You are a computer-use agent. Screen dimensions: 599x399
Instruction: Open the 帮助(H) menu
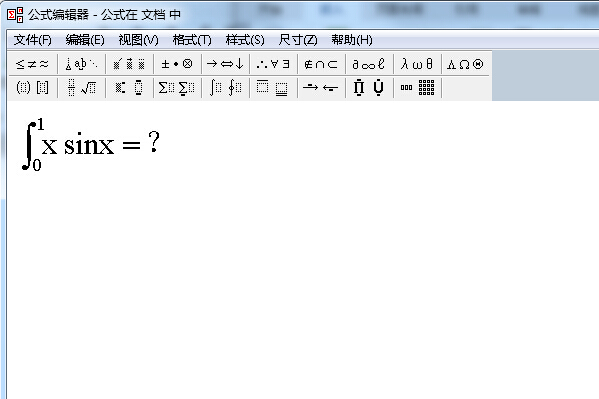click(x=352, y=40)
